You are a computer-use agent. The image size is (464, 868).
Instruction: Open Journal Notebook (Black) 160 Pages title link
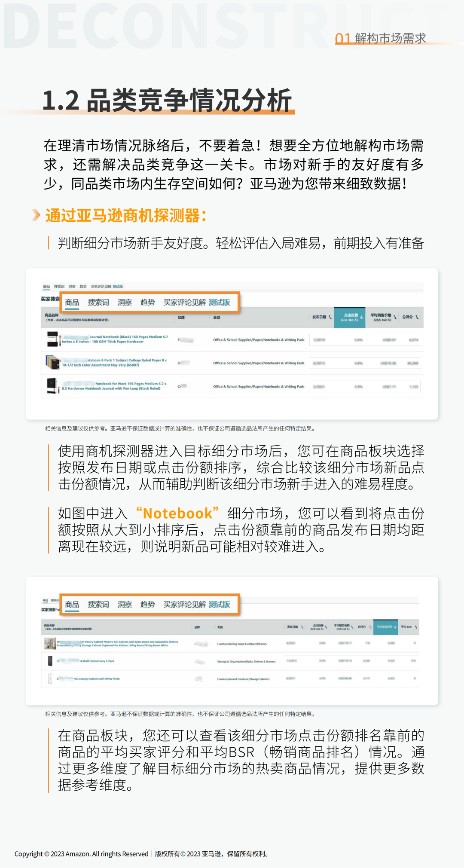tap(128, 337)
